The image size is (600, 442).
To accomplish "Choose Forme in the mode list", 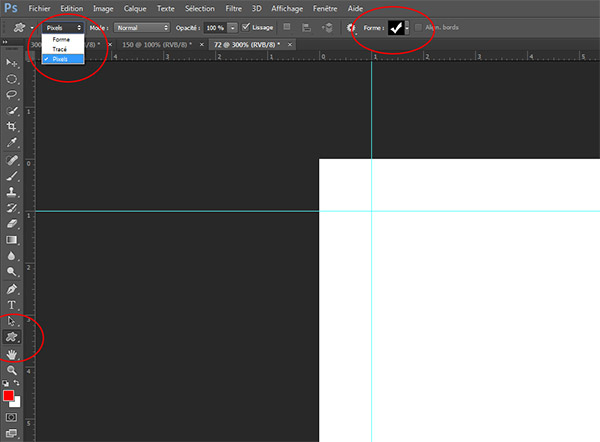I will click(x=63, y=39).
